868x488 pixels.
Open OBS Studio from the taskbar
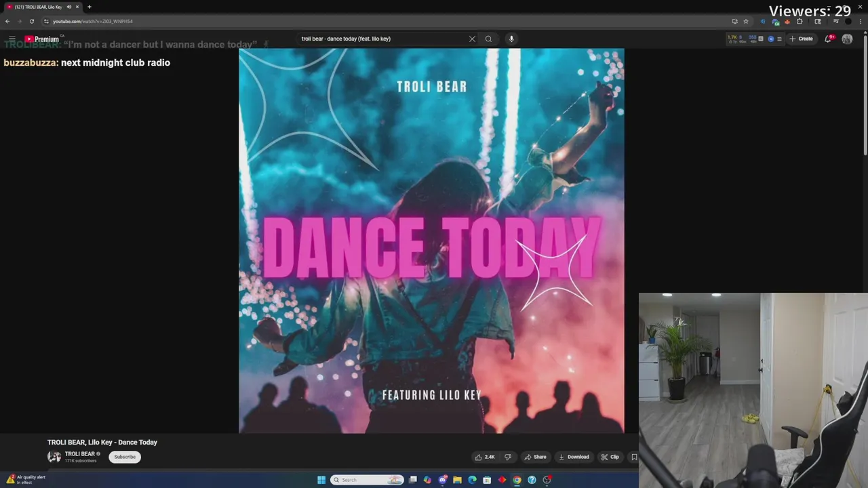tap(547, 480)
